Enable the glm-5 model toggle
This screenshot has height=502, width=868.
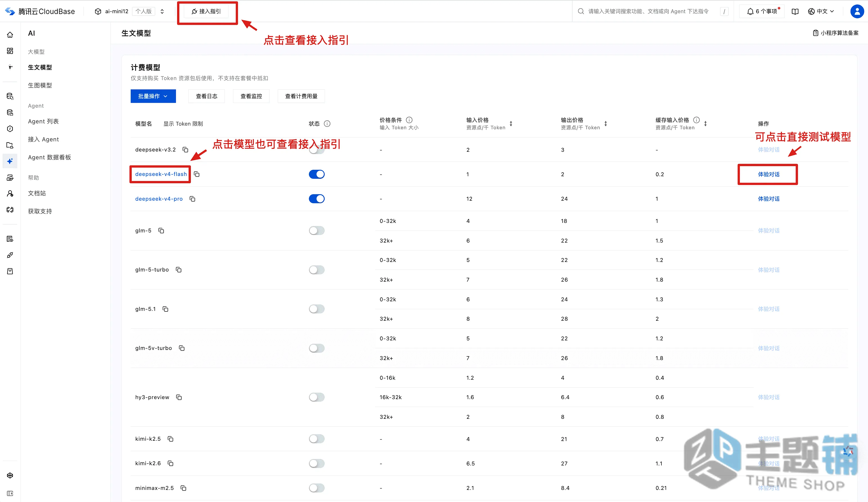tap(317, 230)
